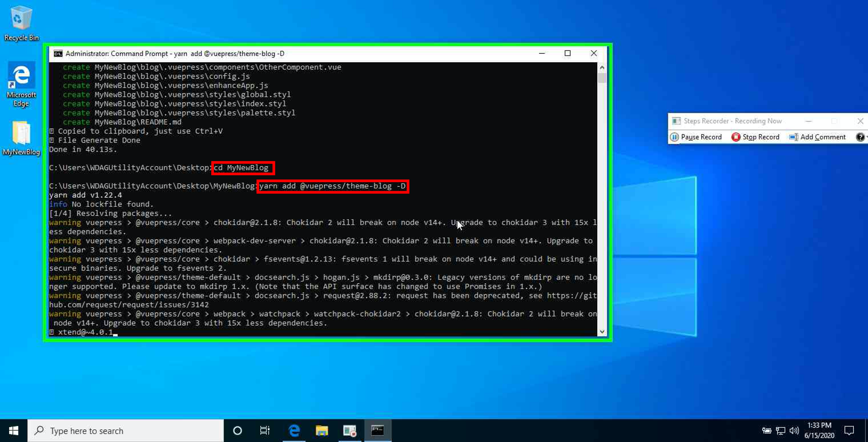Click the Type here to search box
The height and width of the screenshot is (442, 868).
point(126,431)
